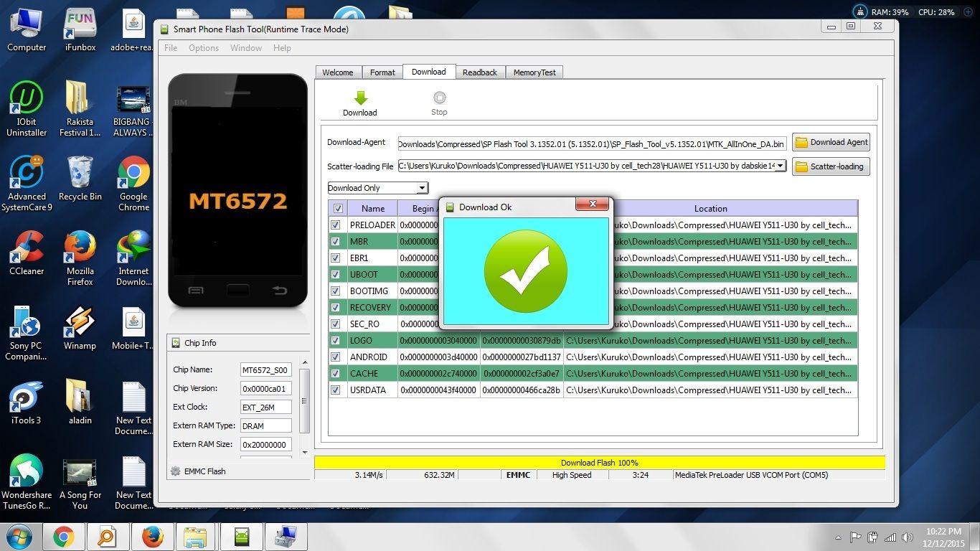Click the EMMC Flash gear icon
Image resolution: width=980 pixels, height=551 pixels.
coord(176,471)
